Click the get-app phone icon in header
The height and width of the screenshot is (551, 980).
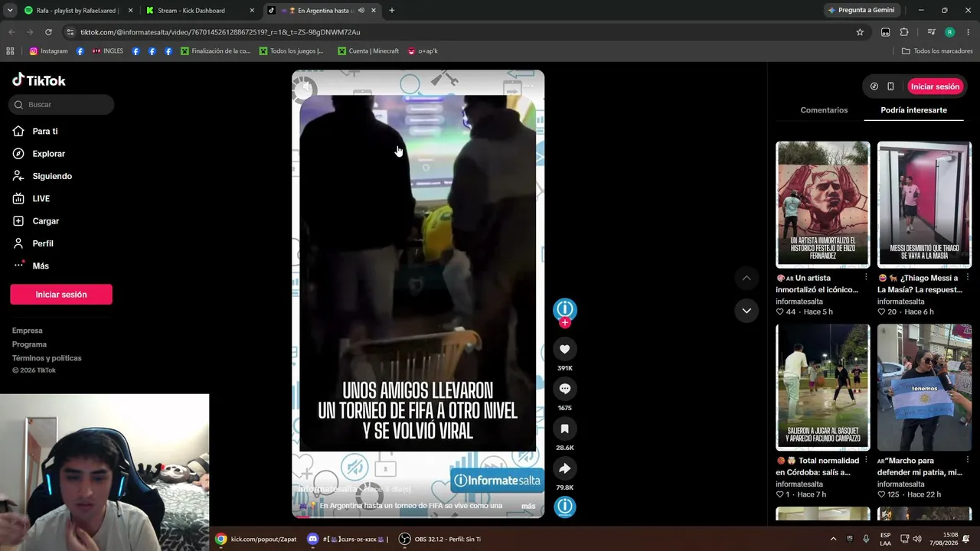coord(890,86)
